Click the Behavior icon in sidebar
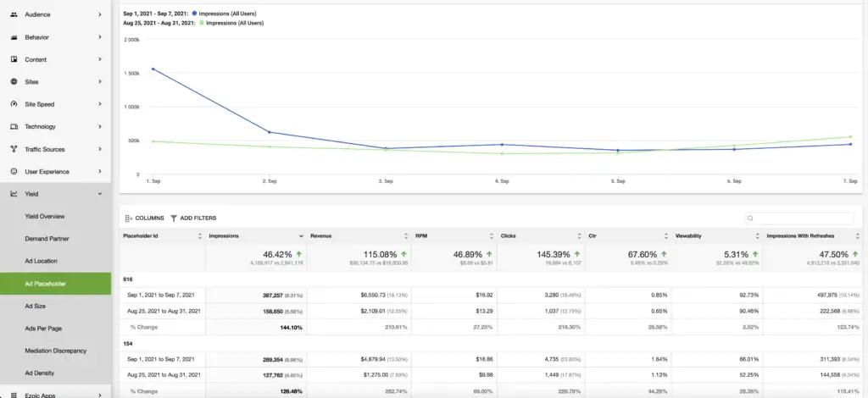Viewport: 868px width, 398px height. pyautogui.click(x=14, y=37)
